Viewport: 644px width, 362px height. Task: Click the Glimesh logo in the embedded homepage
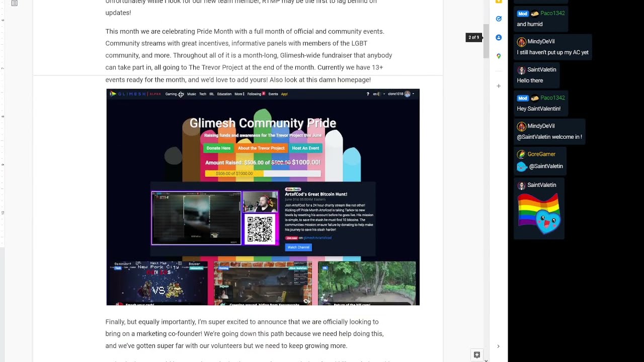click(135, 94)
